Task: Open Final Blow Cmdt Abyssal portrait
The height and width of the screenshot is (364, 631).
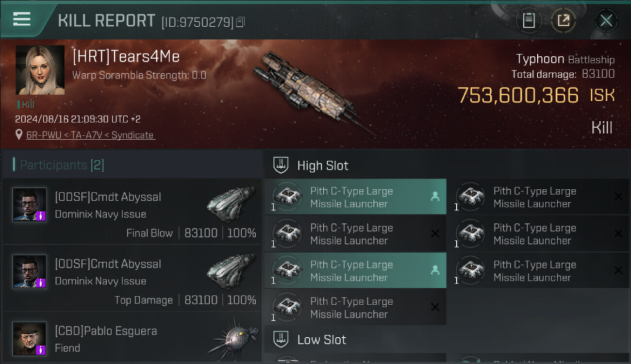Action: click(x=30, y=204)
